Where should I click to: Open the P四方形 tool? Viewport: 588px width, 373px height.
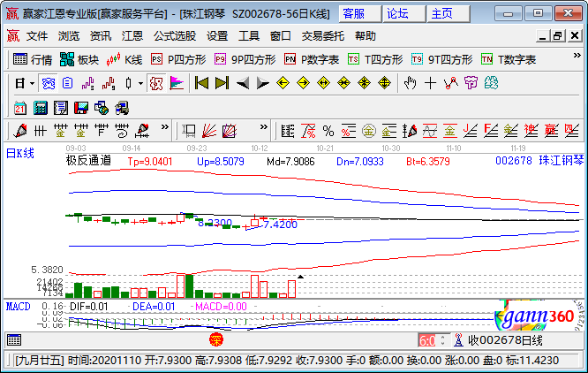point(178,59)
